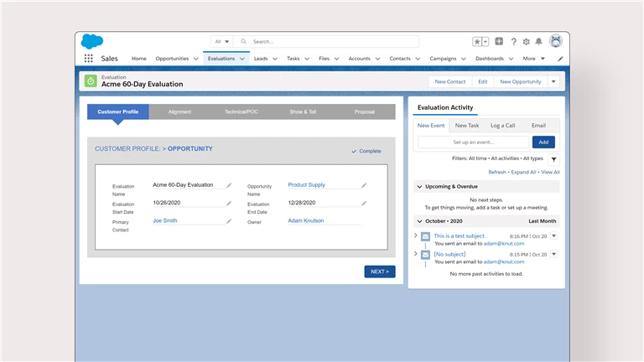The height and width of the screenshot is (362, 644).
Task: Edit the Opportunity Name pencil
Action: click(364, 185)
